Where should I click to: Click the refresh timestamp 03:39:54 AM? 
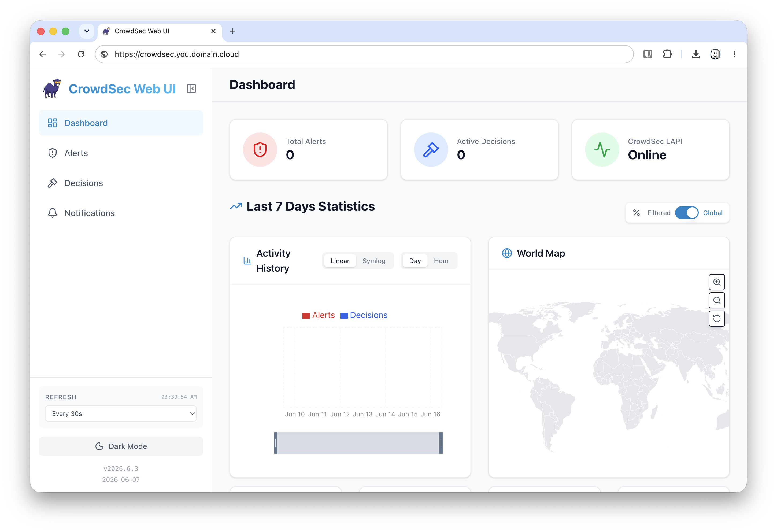tap(179, 397)
